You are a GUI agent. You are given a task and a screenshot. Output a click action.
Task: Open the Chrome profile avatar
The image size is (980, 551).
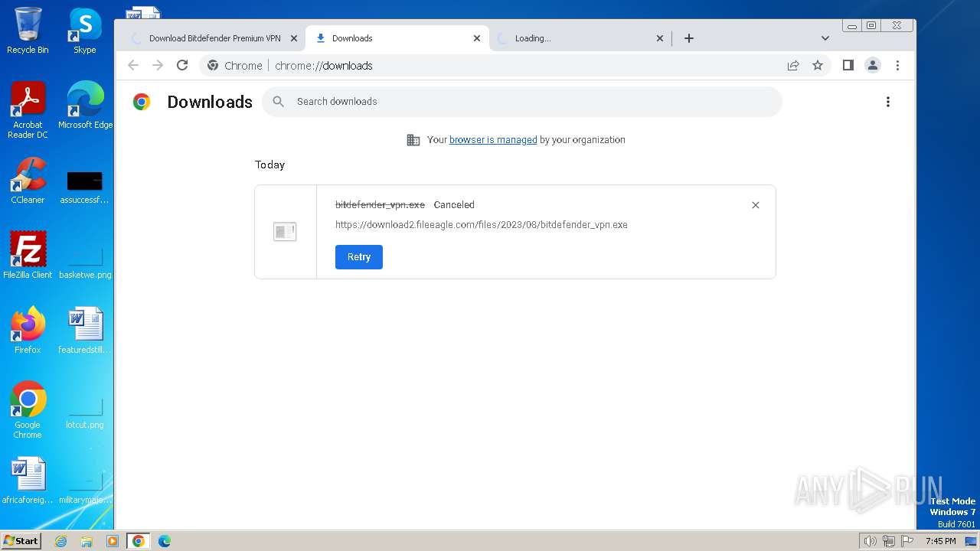(872, 65)
